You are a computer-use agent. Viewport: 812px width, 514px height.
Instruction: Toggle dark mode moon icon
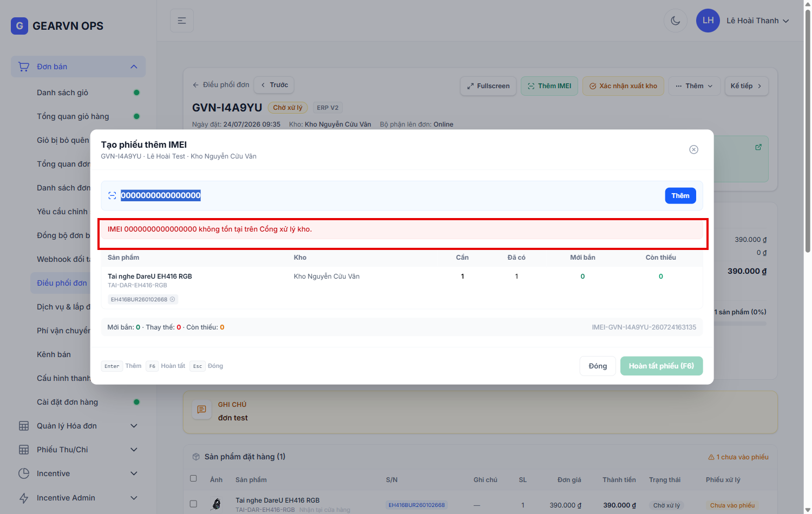pyautogui.click(x=675, y=21)
